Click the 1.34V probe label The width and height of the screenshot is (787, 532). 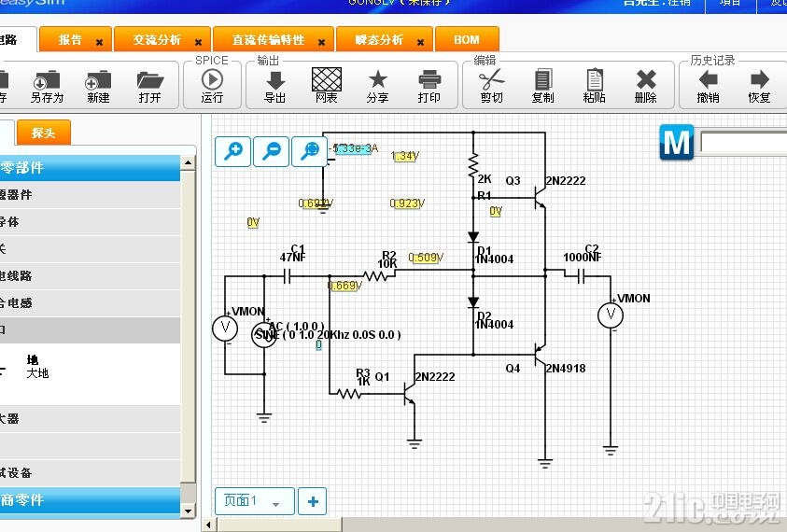pyautogui.click(x=405, y=156)
